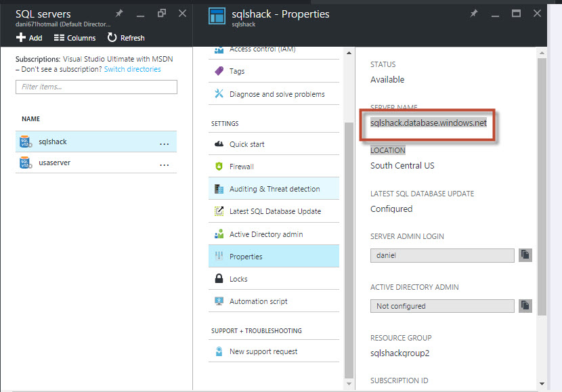The width and height of the screenshot is (562, 392).
Task: Pin the SQL servers blade
Action: (x=119, y=14)
